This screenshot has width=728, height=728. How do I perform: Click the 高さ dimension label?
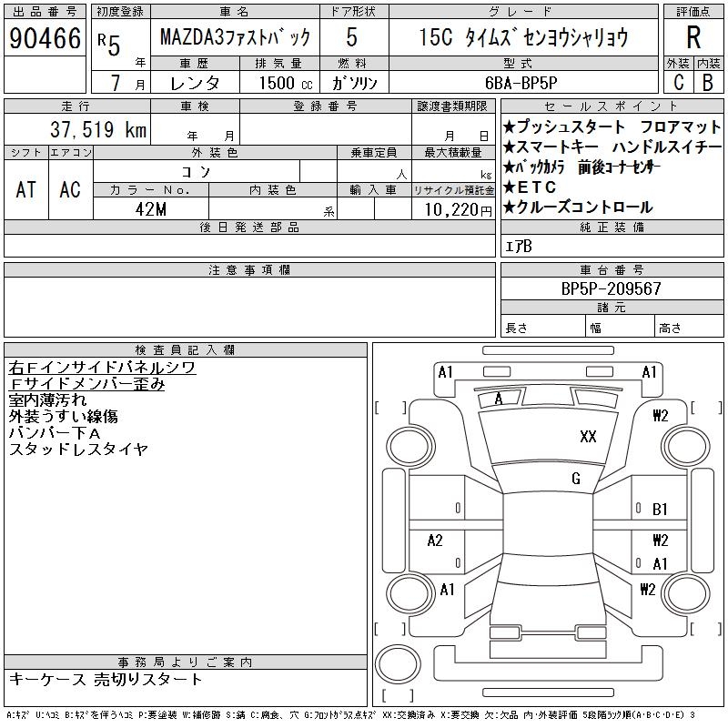[x=670, y=329]
